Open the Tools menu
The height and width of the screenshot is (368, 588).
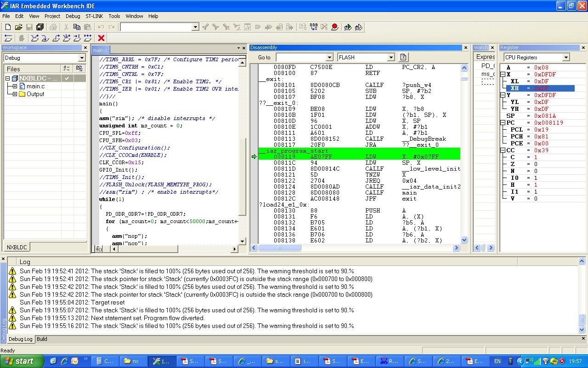[x=114, y=16]
